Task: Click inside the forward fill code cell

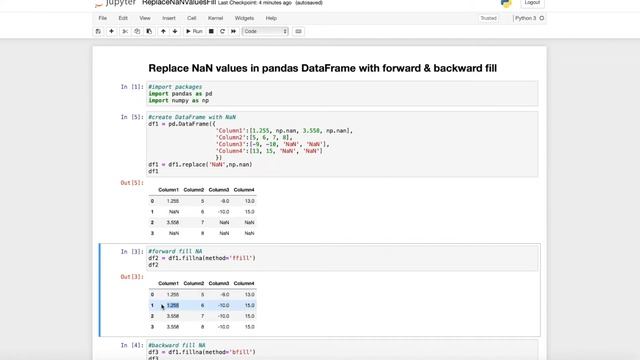Action: (x=342, y=258)
